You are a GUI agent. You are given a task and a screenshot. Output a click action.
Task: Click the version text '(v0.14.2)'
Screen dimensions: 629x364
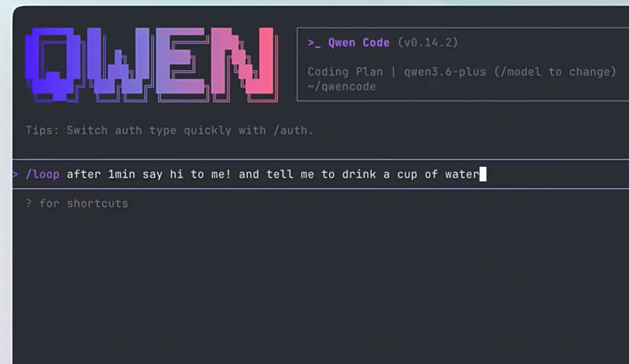427,43
